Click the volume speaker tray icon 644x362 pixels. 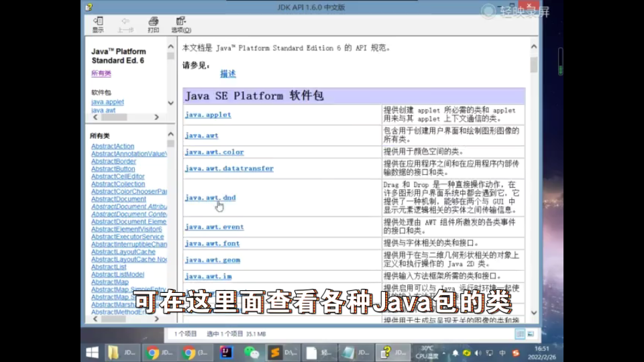point(478,353)
